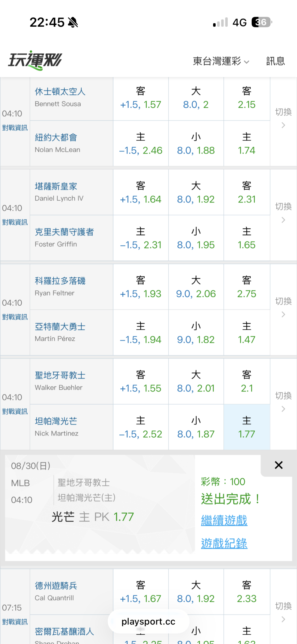Select under 8.0, 1.87 for the Rays game

click(196, 427)
